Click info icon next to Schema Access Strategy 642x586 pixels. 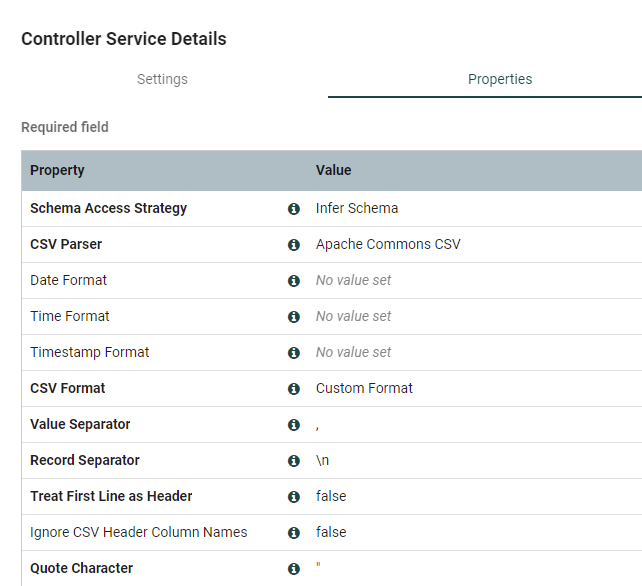pyautogui.click(x=294, y=209)
